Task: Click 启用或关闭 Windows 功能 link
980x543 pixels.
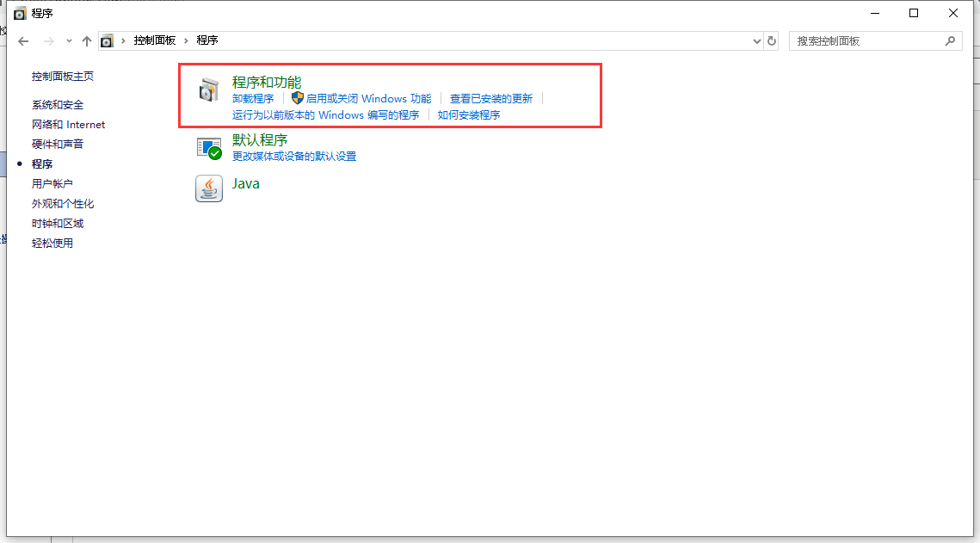Action: [x=369, y=99]
